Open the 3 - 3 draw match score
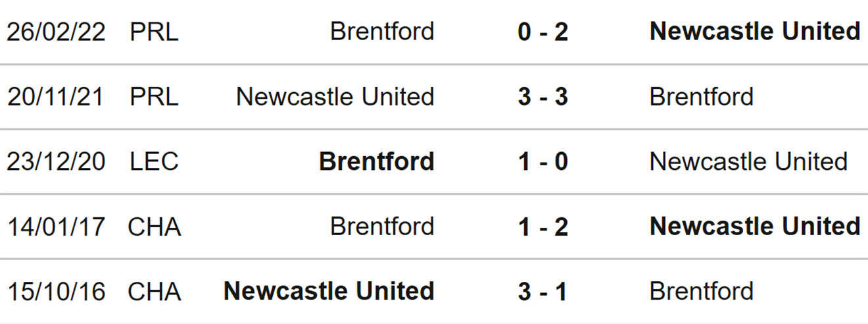 (542, 97)
